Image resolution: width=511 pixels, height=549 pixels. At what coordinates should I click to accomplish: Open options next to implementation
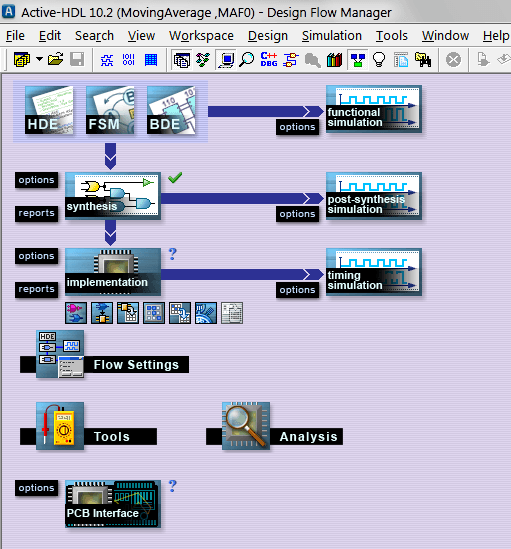pyautogui.click(x=36, y=256)
